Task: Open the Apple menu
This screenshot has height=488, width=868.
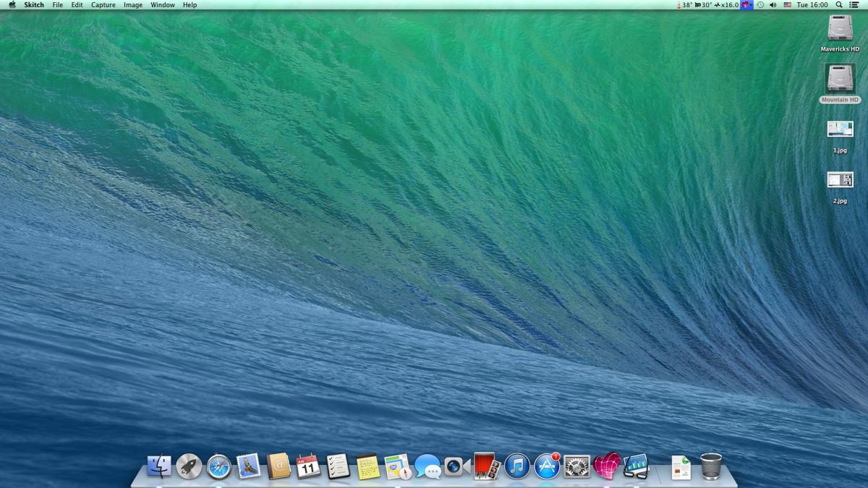Action: [x=12, y=5]
